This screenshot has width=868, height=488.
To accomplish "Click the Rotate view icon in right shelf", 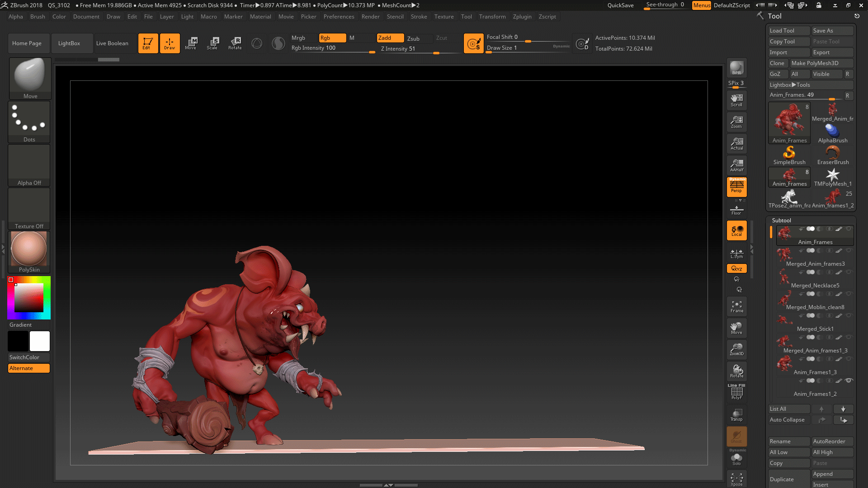I will point(736,371).
